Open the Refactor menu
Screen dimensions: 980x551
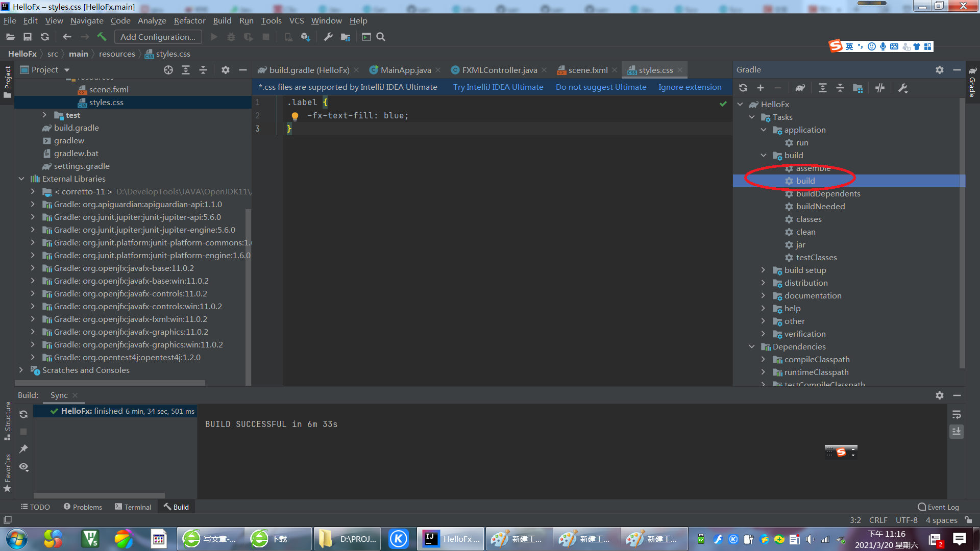(x=189, y=21)
